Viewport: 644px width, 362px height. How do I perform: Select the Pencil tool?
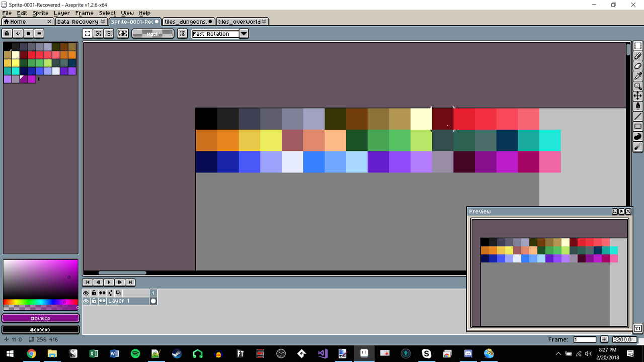pyautogui.click(x=638, y=56)
